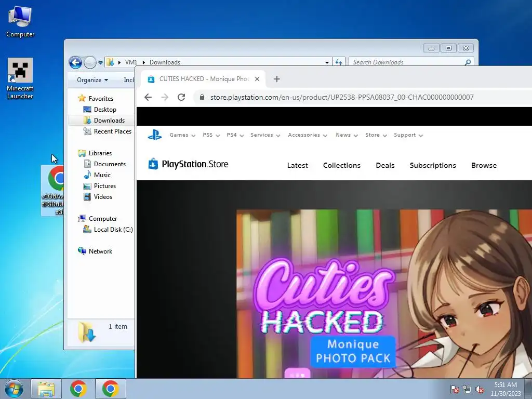Expand the Services menu
This screenshot has height=399, width=532.
tap(265, 135)
